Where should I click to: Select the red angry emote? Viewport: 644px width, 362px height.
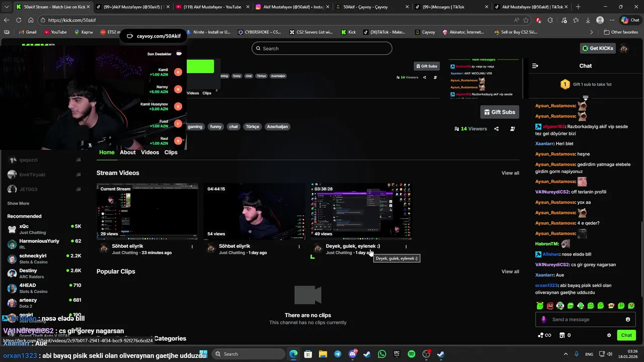550,305
